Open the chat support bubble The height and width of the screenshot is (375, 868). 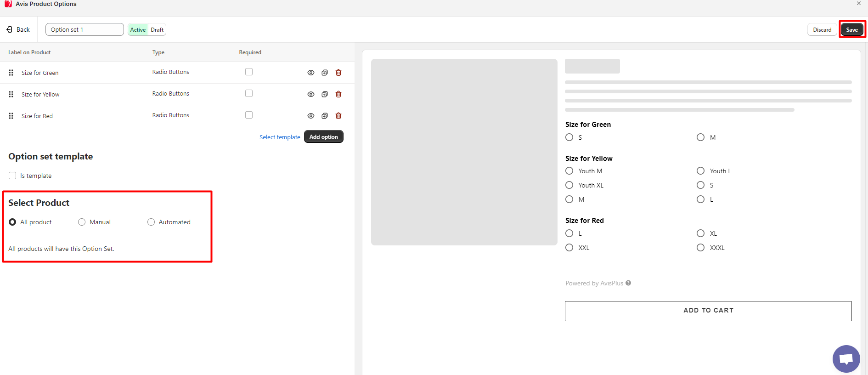(846, 358)
